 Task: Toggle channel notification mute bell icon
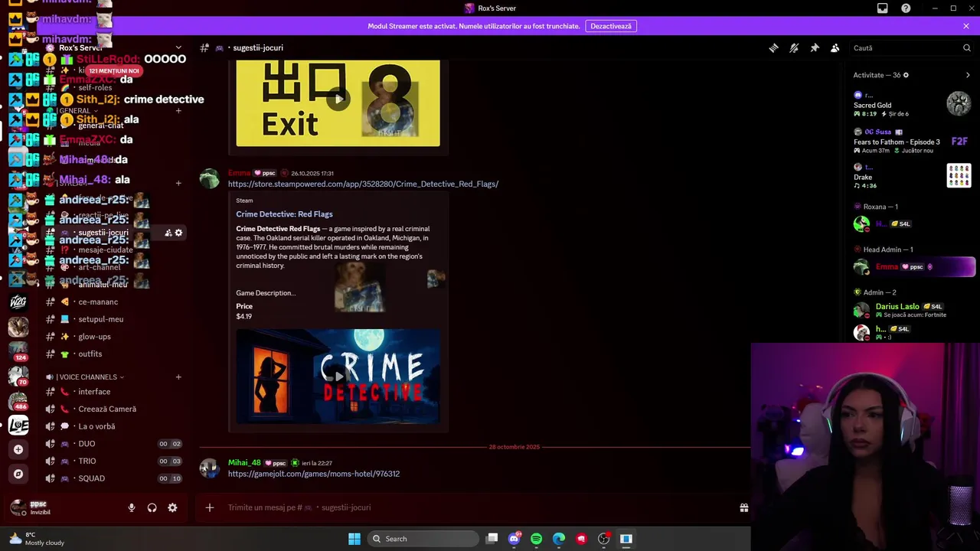click(794, 47)
